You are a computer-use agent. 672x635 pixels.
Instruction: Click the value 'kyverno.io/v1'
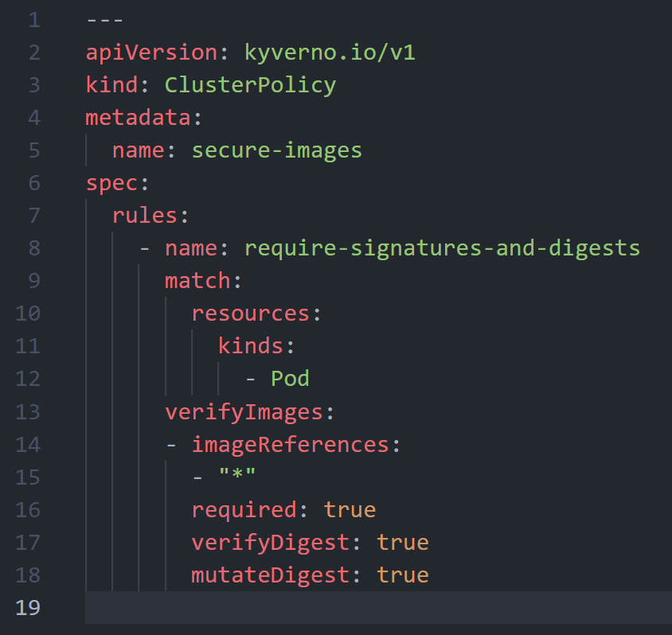click(330, 53)
